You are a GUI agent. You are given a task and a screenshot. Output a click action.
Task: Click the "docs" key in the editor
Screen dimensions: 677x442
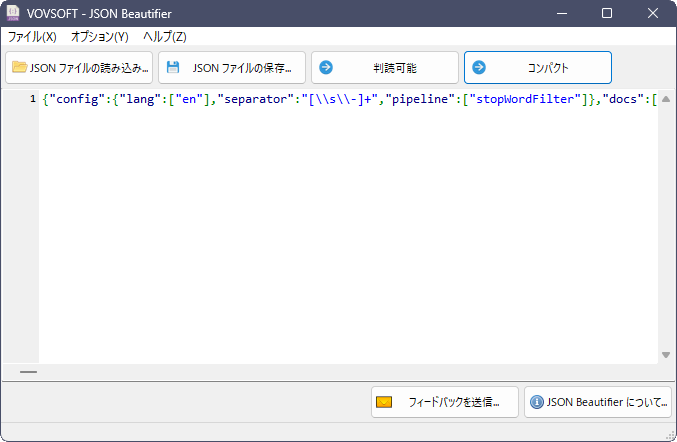[x=623, y=99]
